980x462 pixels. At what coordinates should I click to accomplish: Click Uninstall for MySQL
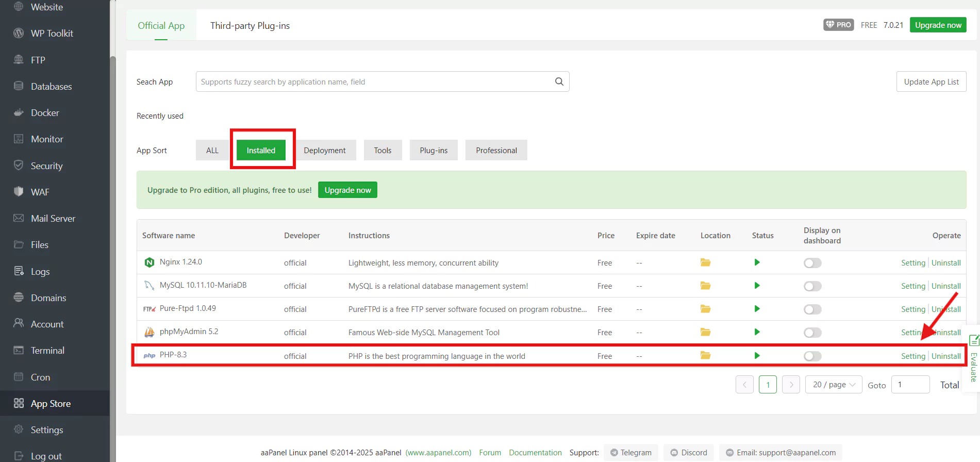pyautogui.click(x=946, y=286)
